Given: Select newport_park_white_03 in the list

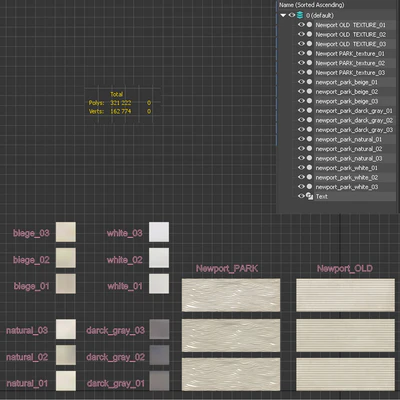Looking at the screenshot, I should 347,187.
